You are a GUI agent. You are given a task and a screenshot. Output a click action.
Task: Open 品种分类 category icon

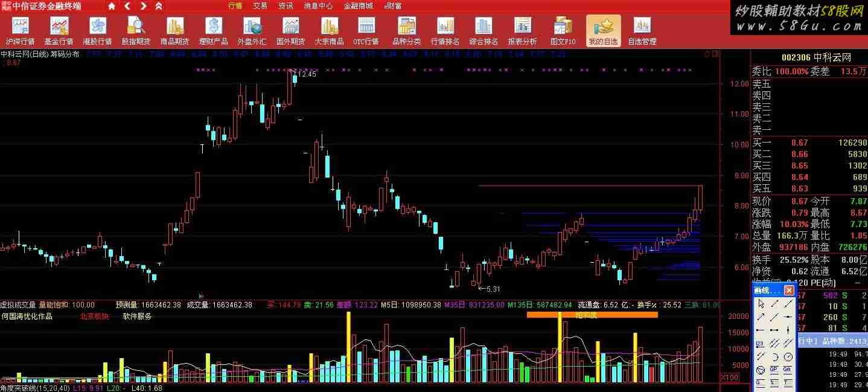click(x=406, y=31)
